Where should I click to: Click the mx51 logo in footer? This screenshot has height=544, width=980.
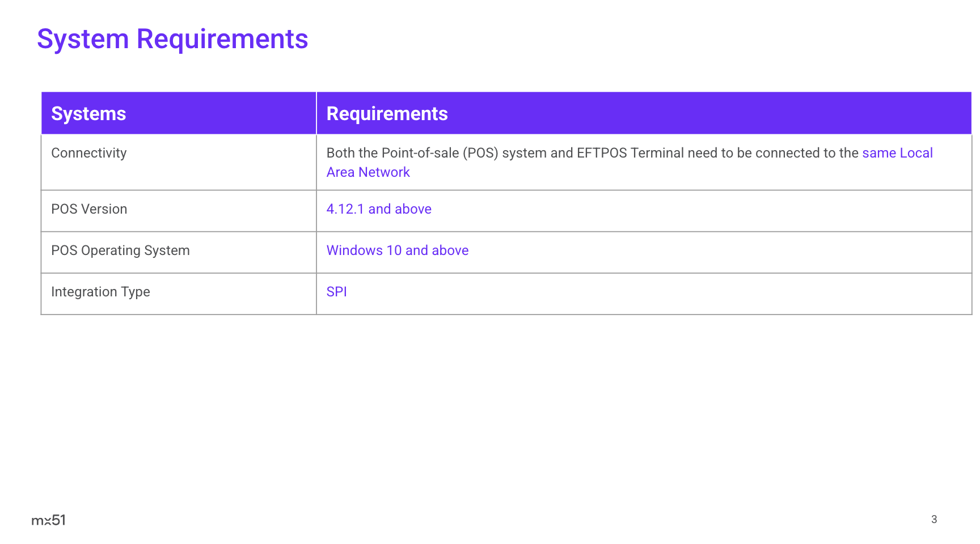click(48, 520)
